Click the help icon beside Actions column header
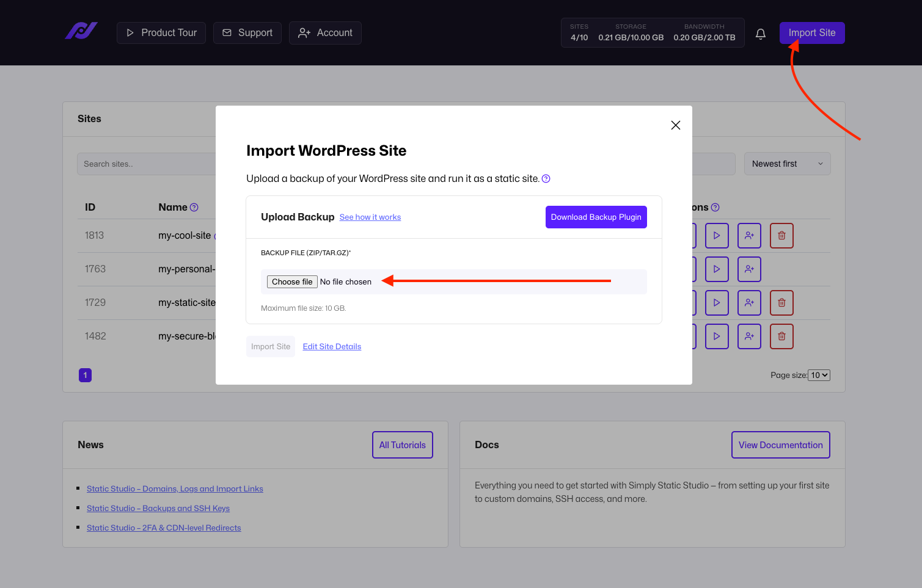This screenshot has width=922, height=588. (x=715, y=208)
